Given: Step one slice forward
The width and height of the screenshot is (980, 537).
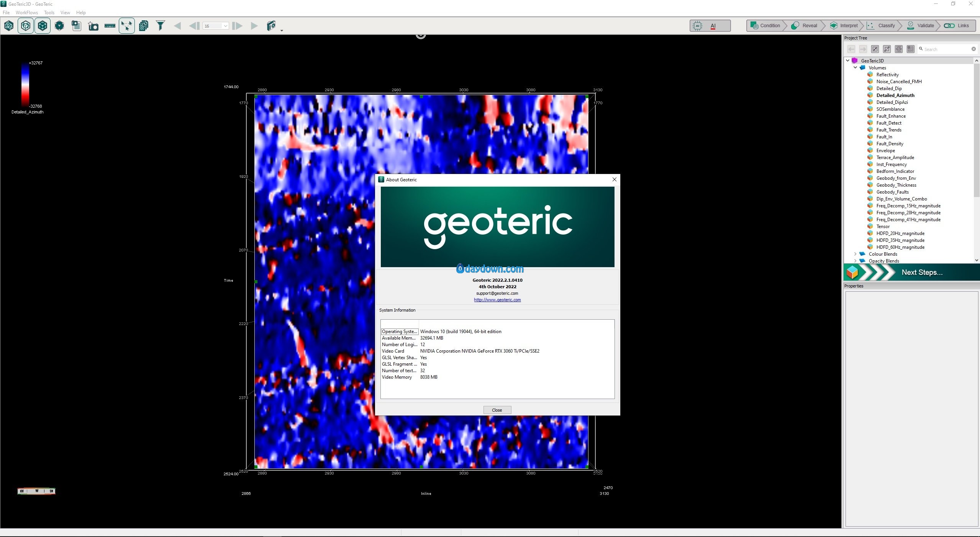Looking at the screenshot, I should pos(237,26).
